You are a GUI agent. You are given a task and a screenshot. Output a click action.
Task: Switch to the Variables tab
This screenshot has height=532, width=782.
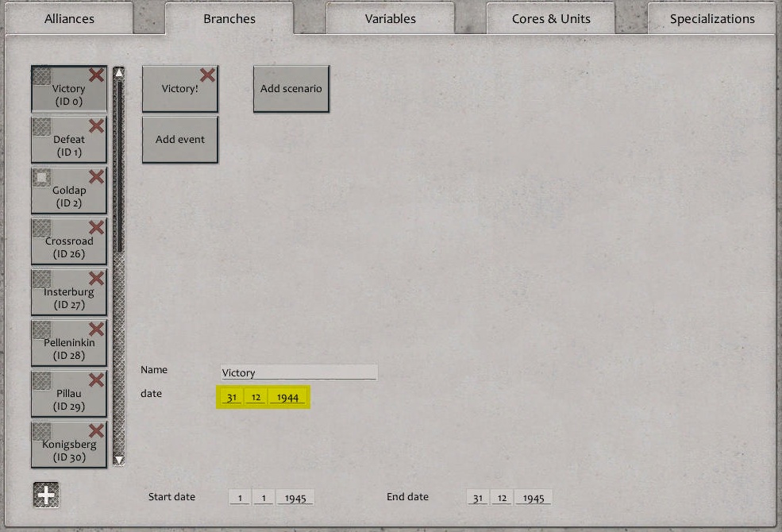pos(390,17)
